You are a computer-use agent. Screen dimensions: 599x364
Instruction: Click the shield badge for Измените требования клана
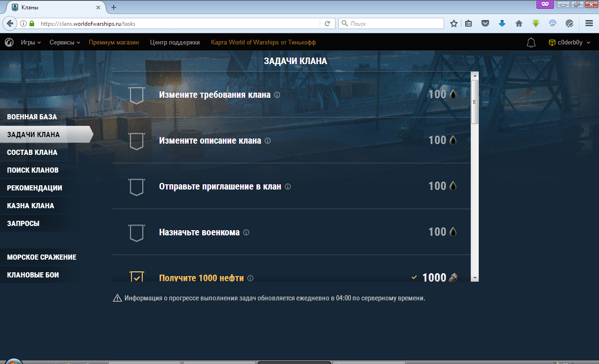tap(136, 95)
